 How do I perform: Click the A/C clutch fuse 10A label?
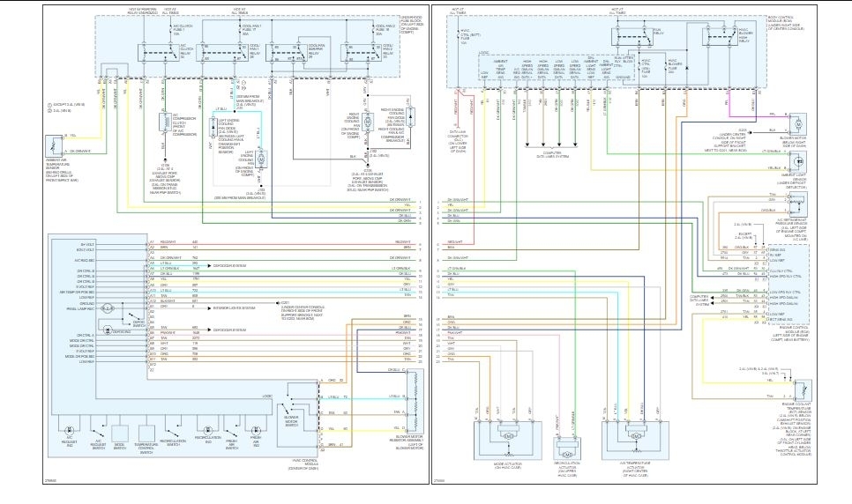182,30
